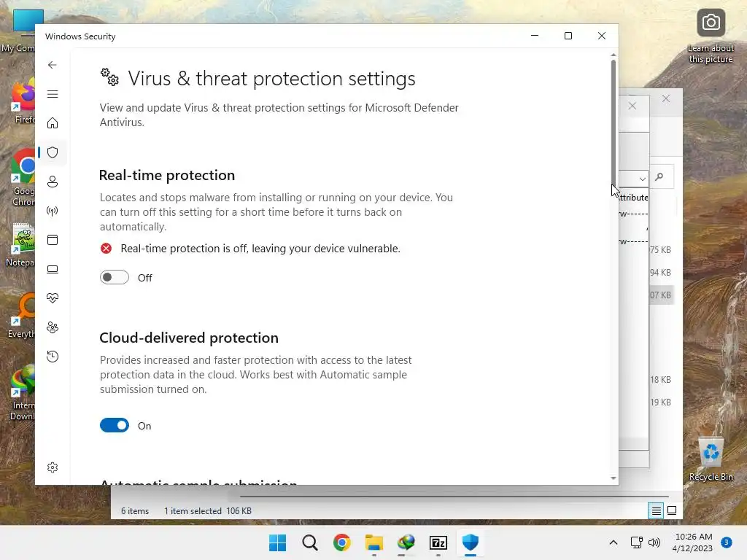Open Recycle Bin desktop icon

[x=711, y=459]
